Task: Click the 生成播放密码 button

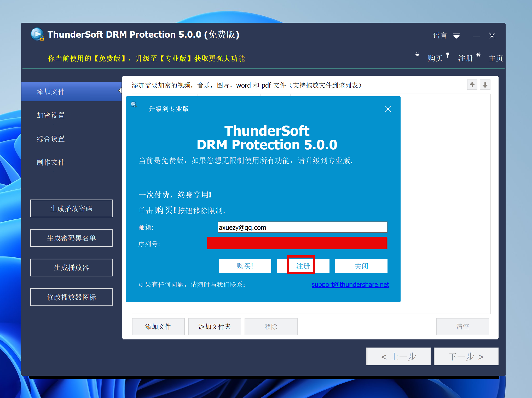Action: point(71,208)
